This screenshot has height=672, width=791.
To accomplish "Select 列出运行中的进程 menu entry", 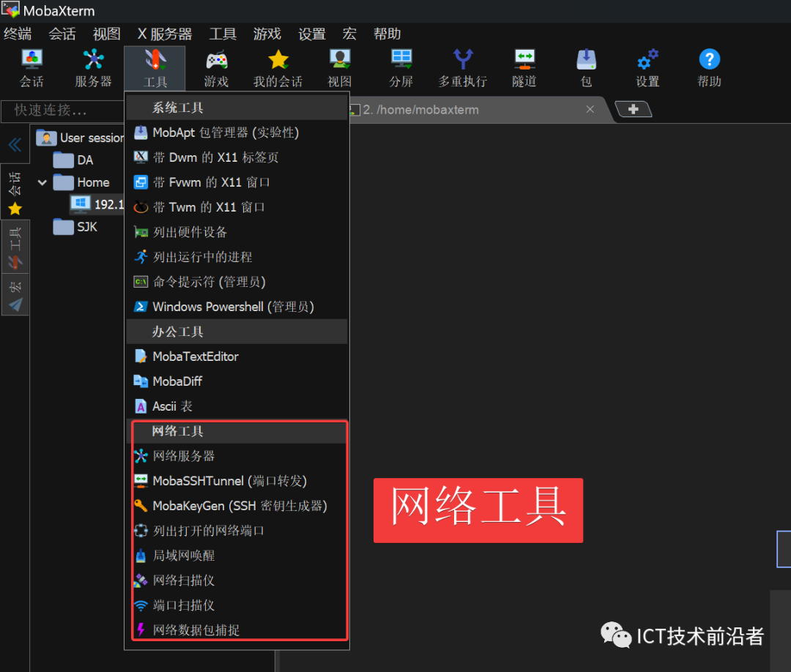I will pos(237,257).
